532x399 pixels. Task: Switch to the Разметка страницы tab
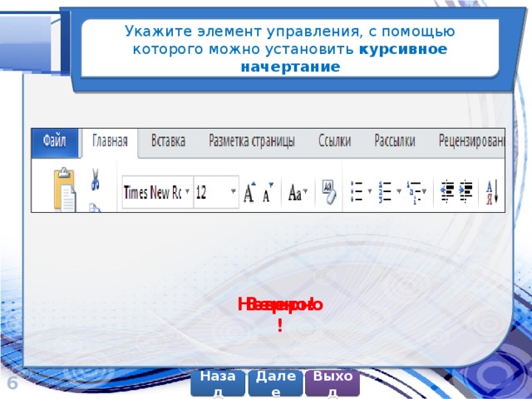252,140
